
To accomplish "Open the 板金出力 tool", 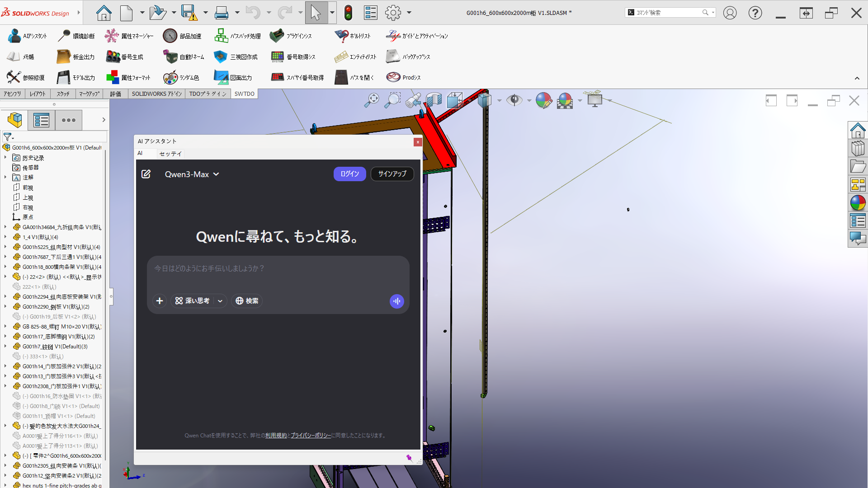I will pos(63,57).
